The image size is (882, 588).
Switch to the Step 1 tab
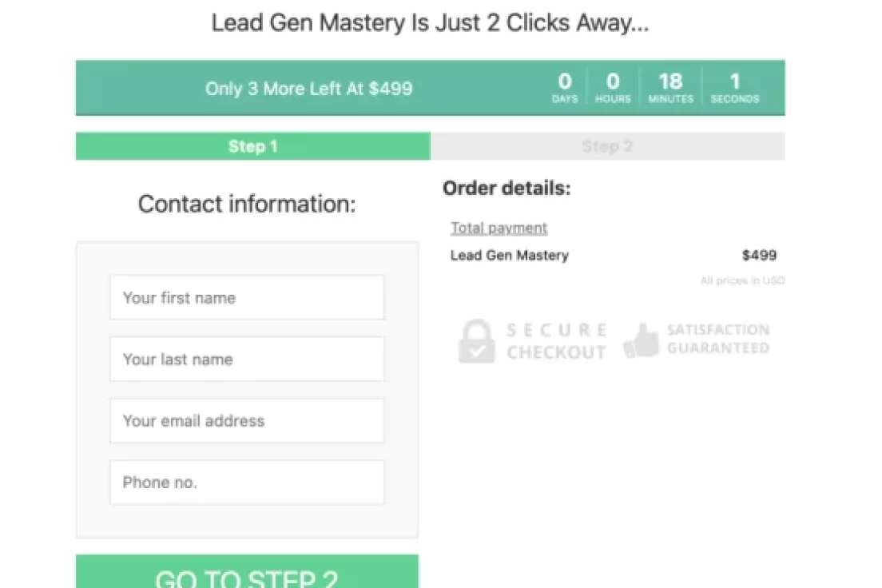[253, 146]
